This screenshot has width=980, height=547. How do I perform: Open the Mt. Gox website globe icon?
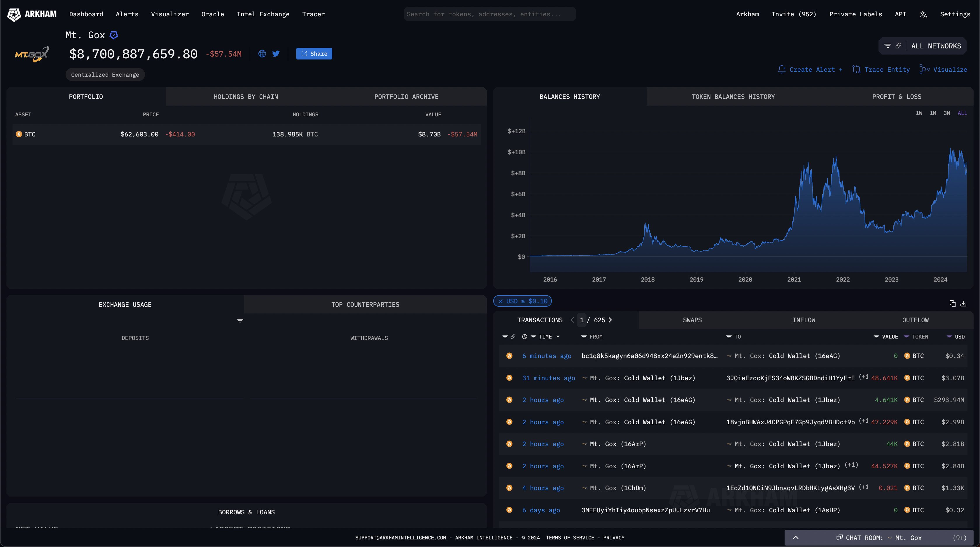tap(262, 54)
